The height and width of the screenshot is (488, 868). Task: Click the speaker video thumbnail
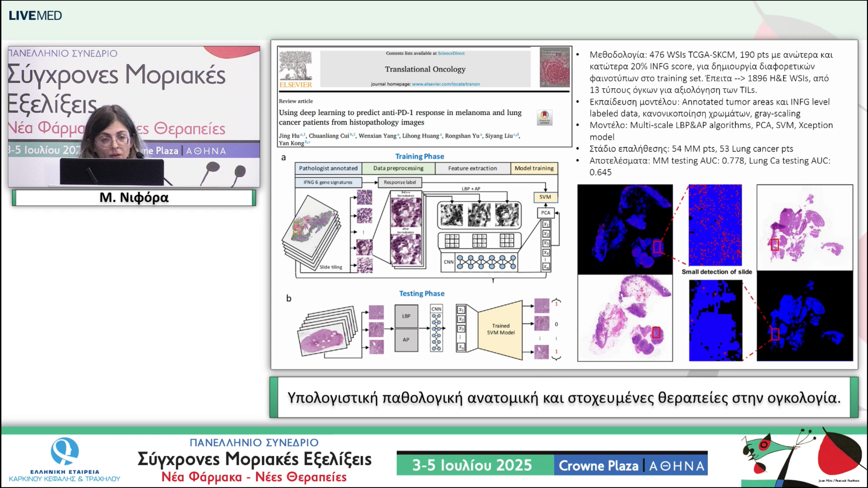point(134,117)
